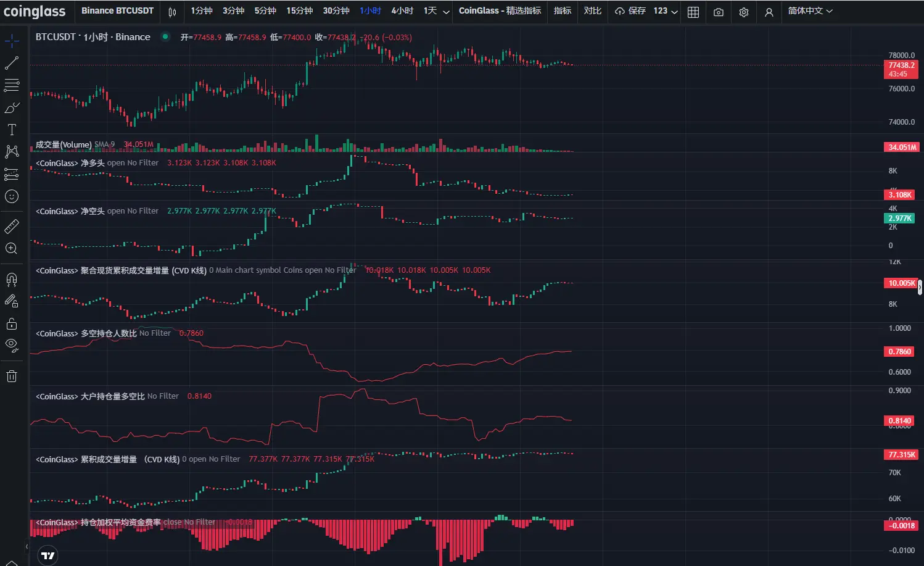Click the coinglass logo

[x=35, y=11]
